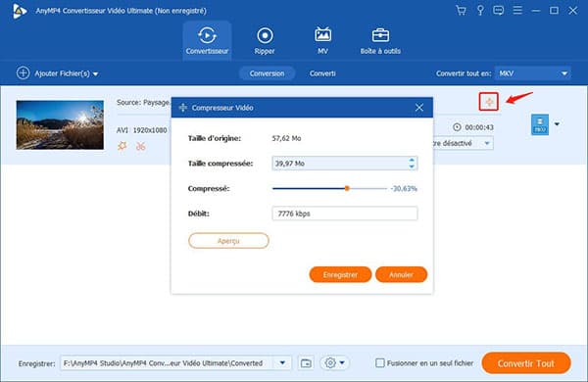Increase the Taille compressée value
Viewport: 588px width, 382px height.
point(412,160)
